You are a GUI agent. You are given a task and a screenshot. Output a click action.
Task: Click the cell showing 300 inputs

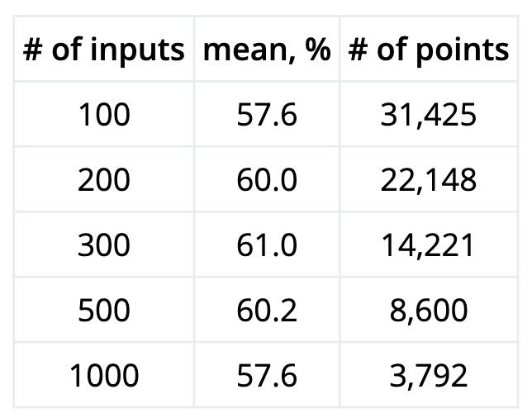coord(104,245)
